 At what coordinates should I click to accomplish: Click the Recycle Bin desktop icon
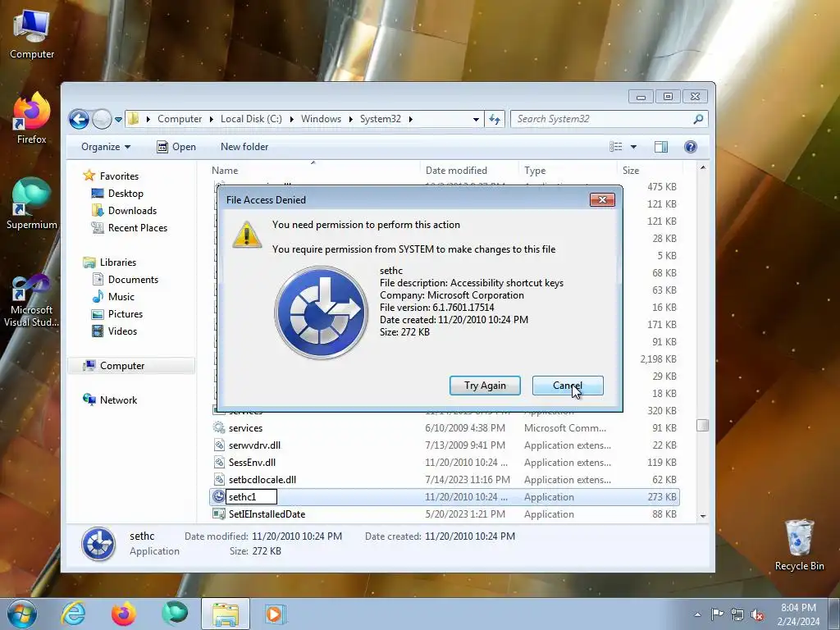[x=799, y=546]
